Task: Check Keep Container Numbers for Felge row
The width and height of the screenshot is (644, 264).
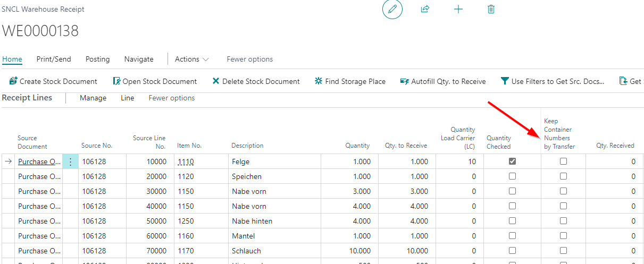Action: coord(563,161)
